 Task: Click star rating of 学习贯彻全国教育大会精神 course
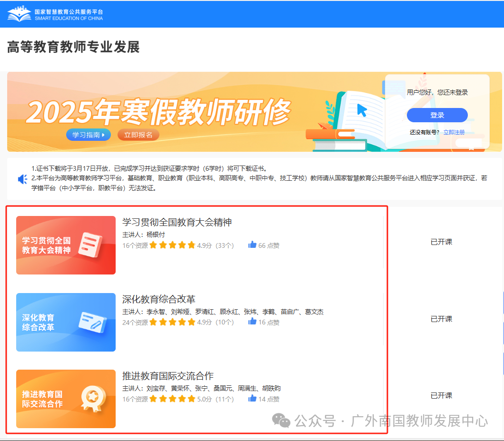(x=172, y=245)
